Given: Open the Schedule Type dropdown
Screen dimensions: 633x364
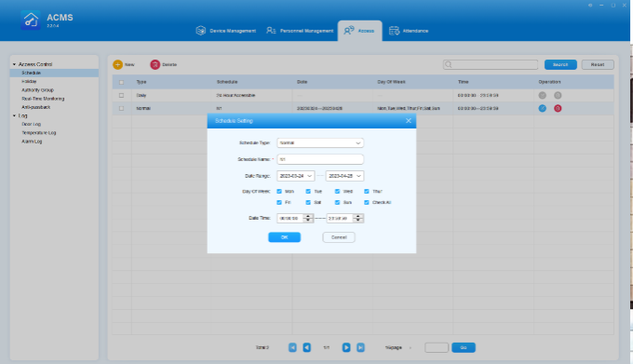Looking at the screenshot, I should [320, 142].
